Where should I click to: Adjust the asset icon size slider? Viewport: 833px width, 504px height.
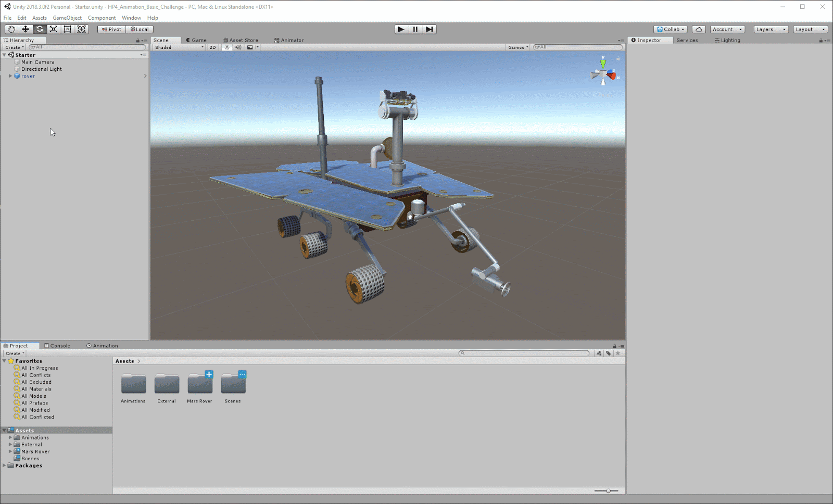tap(608, 490)
